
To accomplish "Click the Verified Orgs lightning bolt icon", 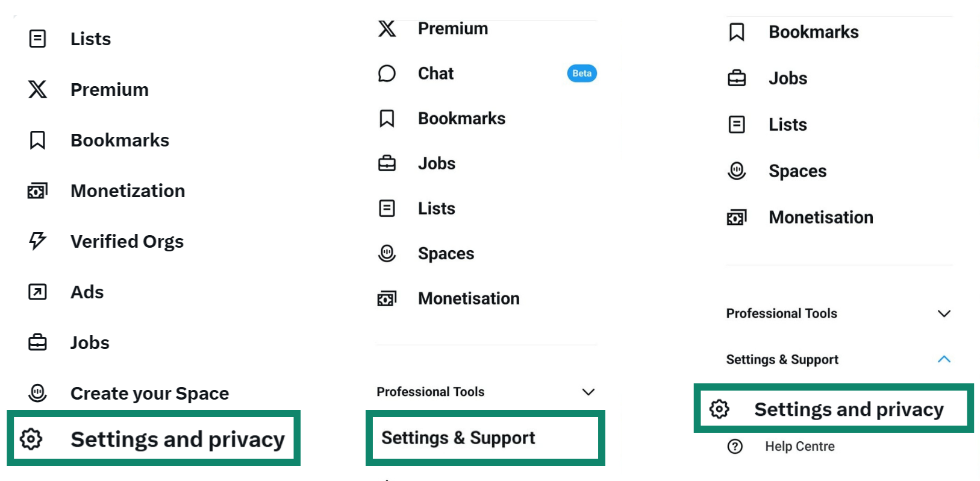I will [x=37, y=241].
